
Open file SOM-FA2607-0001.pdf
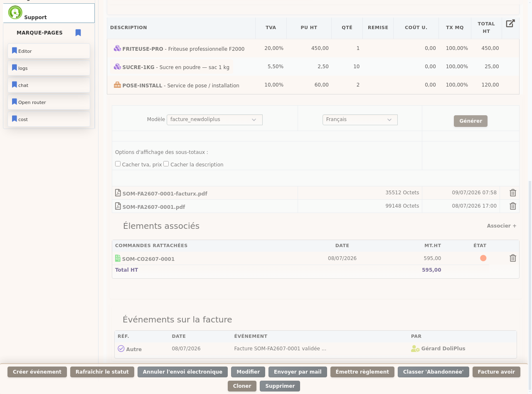click(154, 207)
